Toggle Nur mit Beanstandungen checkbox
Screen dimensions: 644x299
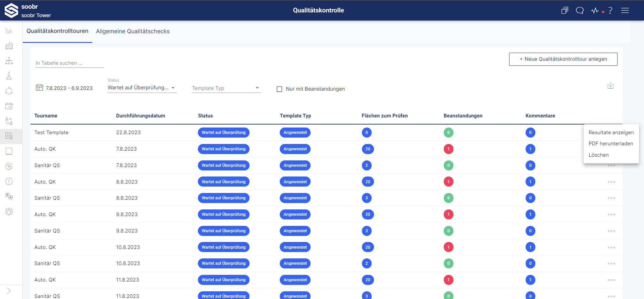pos(279,89)
